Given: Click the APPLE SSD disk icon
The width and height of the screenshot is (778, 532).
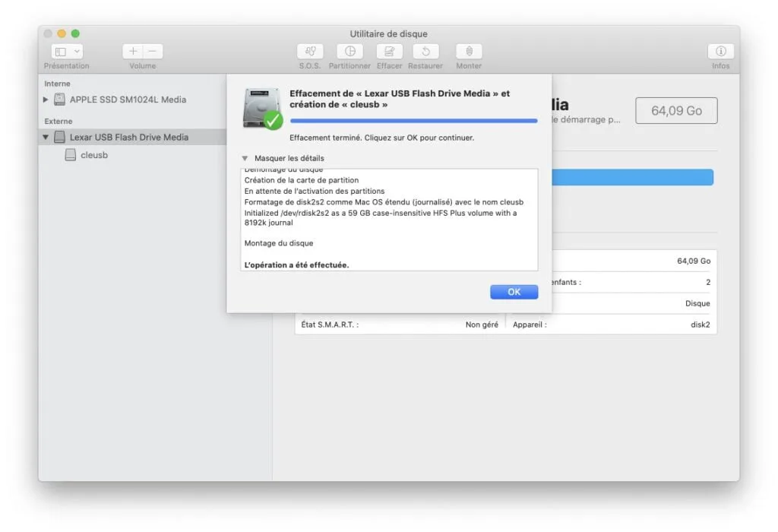Looking at the screenshot, I should point(59,100).
